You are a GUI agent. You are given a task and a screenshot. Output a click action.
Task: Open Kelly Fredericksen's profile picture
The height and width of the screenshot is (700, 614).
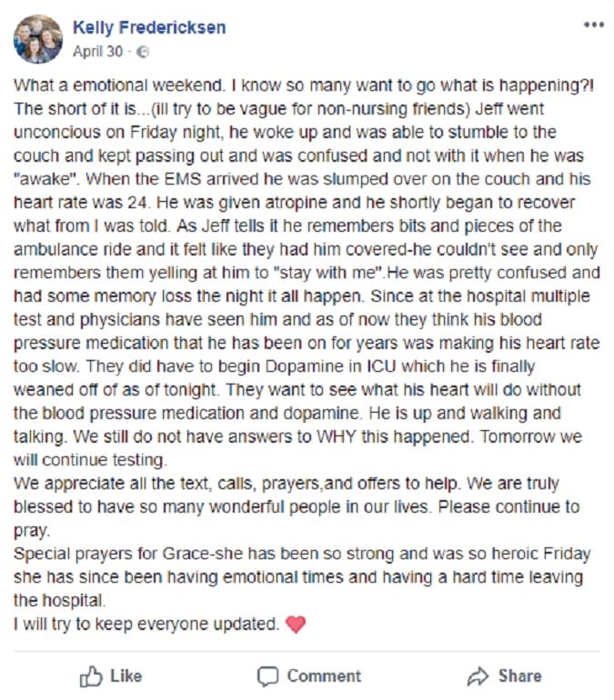pos(38,39)
